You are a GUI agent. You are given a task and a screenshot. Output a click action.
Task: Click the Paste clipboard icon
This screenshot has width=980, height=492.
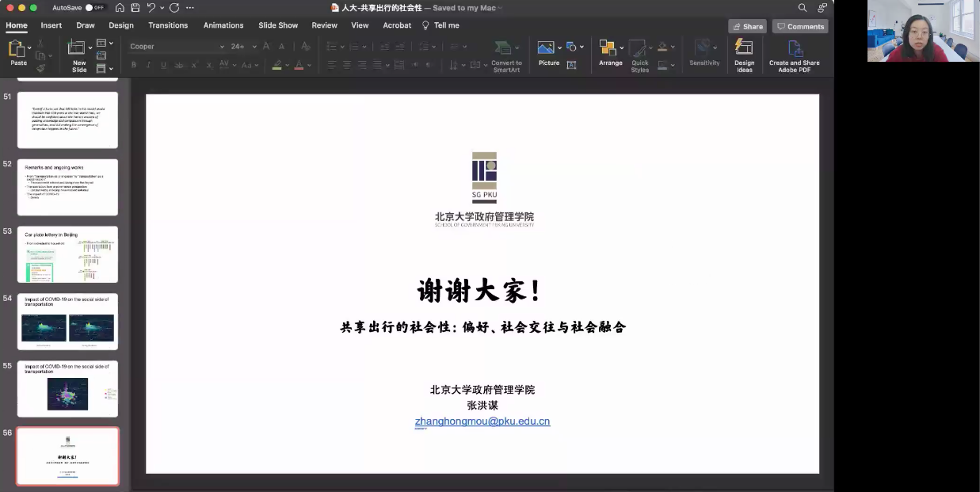[x=17, y=51]
